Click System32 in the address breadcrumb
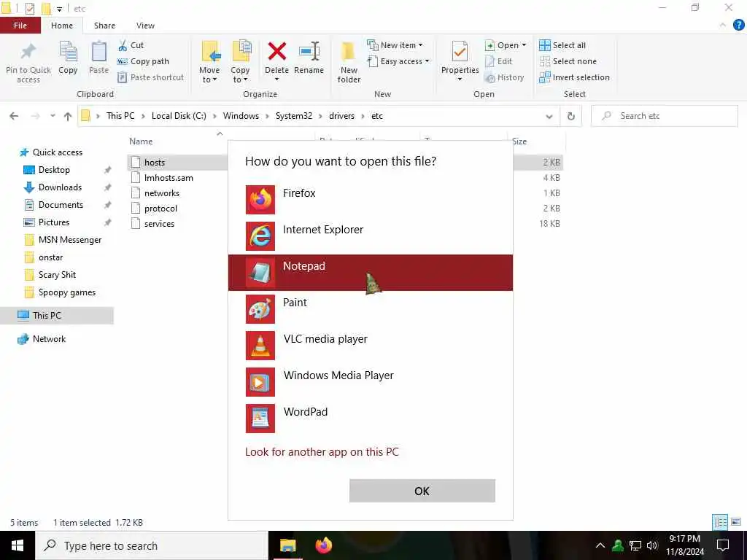Viewport: 747px width, 560px height. pos(294,116)
